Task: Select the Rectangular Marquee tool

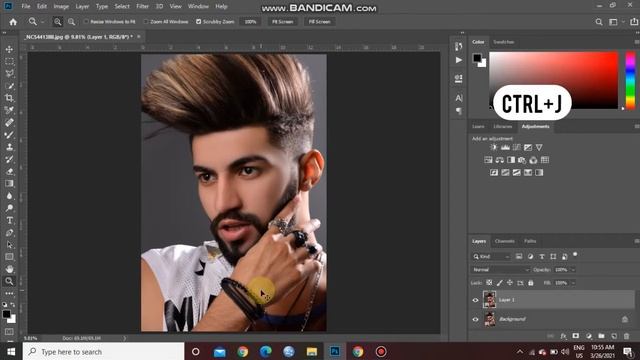Action: (x=9, y=61)
